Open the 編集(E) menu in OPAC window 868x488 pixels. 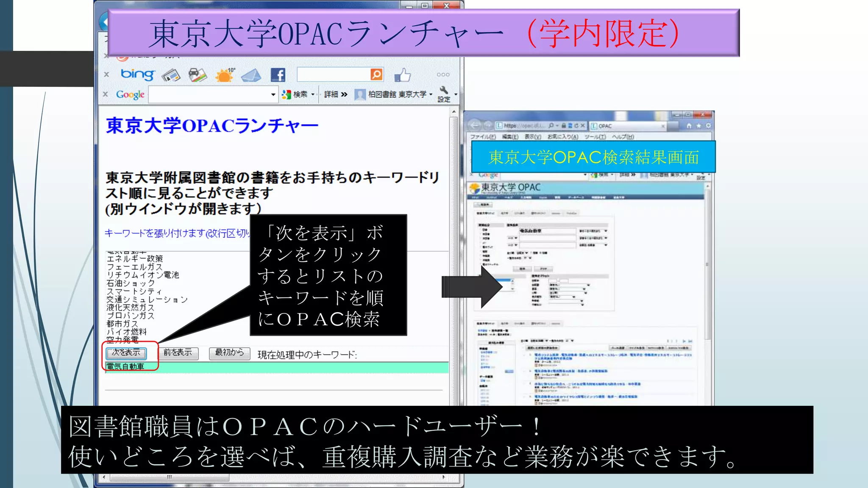[510, 137]
